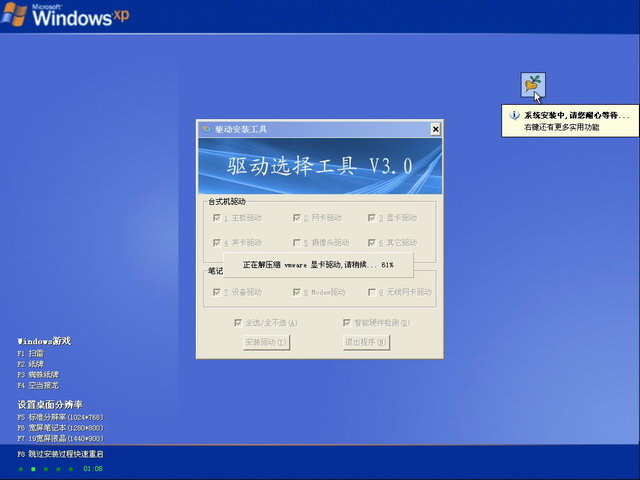Toggle the 全选/全不选 checkbox
The width and height of the screenshot is (640, 480).
click(x=237, y=323)
